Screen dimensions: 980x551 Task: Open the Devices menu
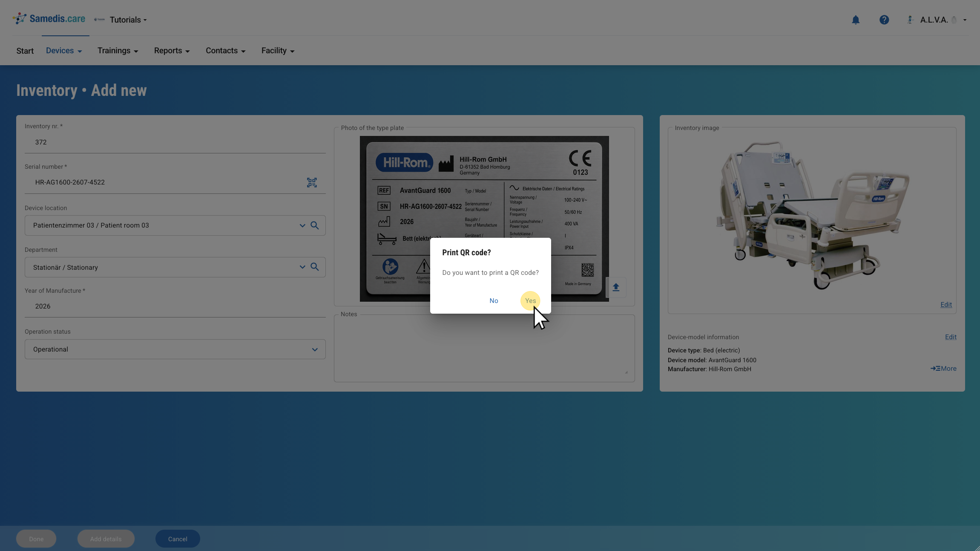point(64,51)
